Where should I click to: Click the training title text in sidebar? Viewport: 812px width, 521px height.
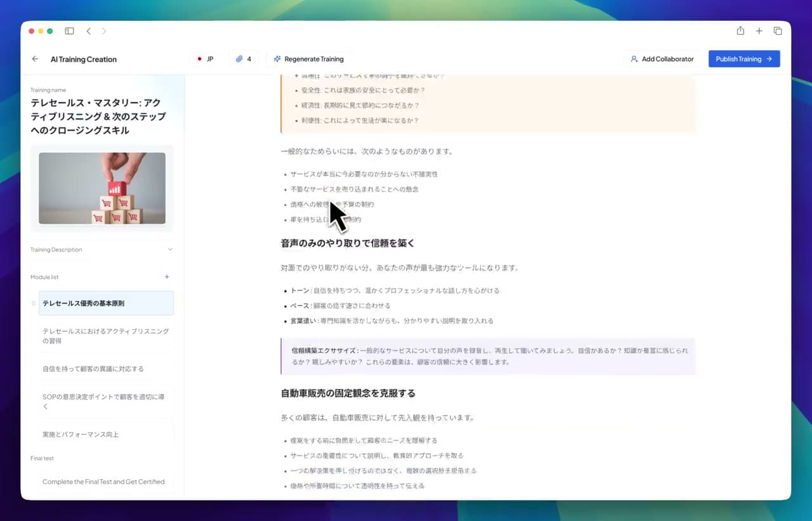98,117
